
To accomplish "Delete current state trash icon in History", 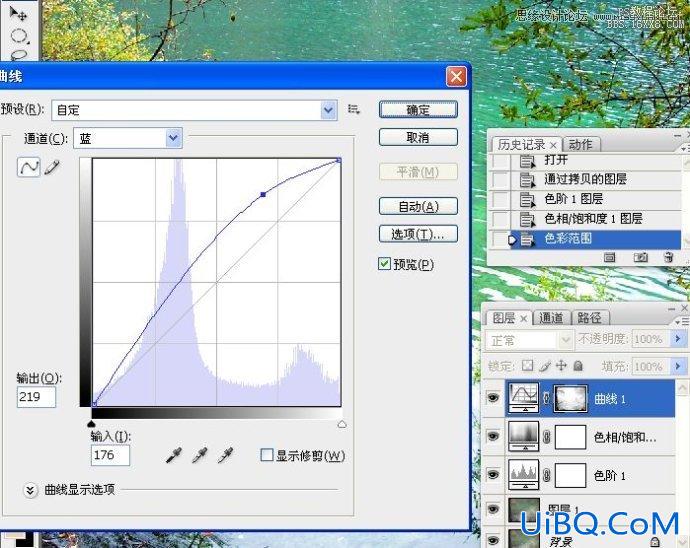I will [668, 257].
